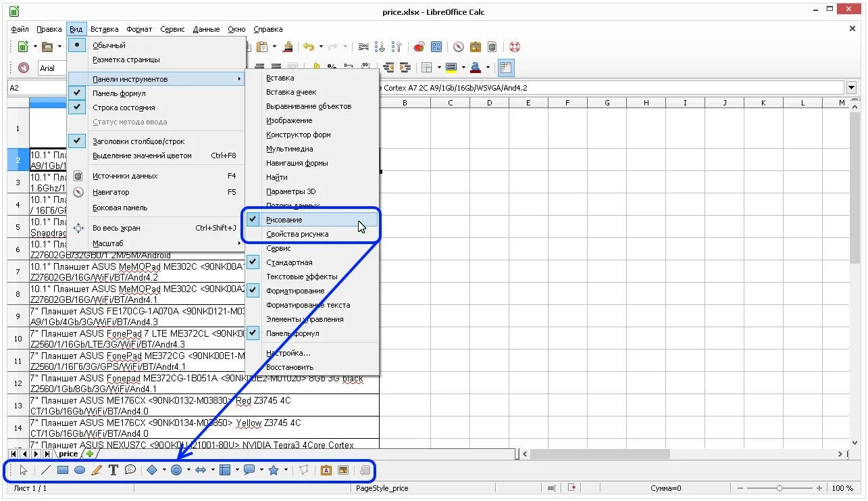Viewport: 868px width, 501px height.
Task: Choose Боковая панель menu entry
Action: pyautogui.click(x=156, y=208)
